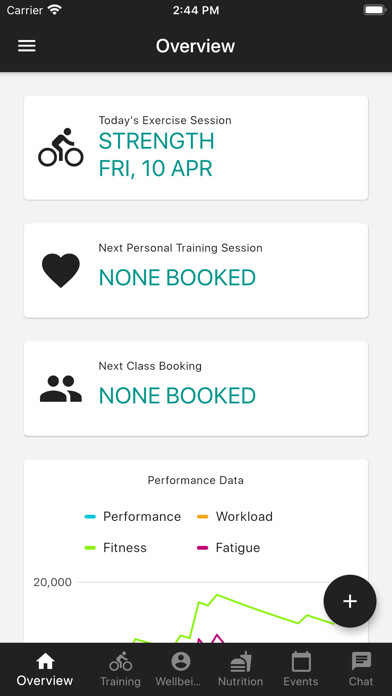Toggle the Fatigue legend entry

[229, 548]
